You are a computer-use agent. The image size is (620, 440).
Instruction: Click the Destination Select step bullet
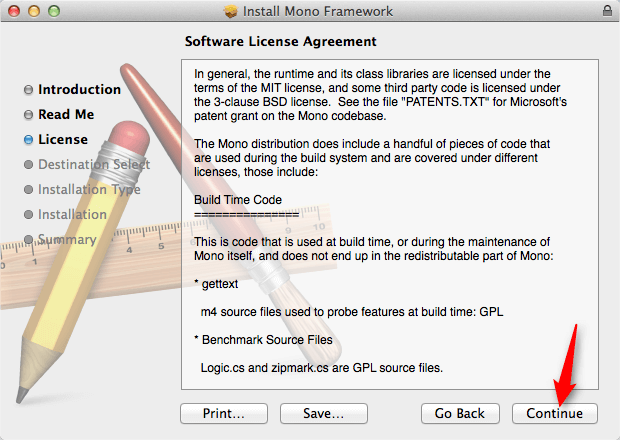(x=28, y=164)
